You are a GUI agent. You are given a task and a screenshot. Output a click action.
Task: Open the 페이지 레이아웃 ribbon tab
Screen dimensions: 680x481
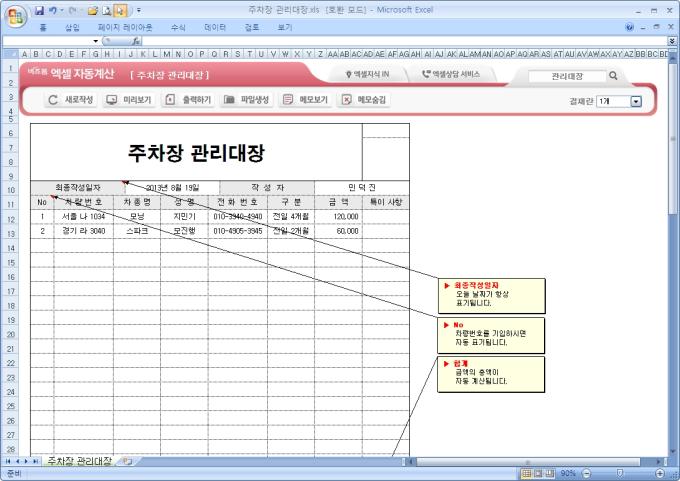tap(125, 27)
